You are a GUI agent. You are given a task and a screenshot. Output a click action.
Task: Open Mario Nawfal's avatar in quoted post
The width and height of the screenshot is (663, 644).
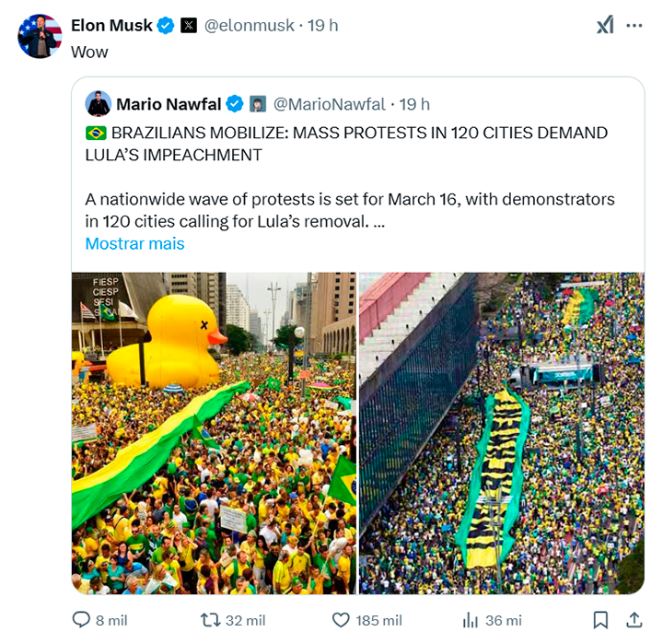click(x=99, y=103)
